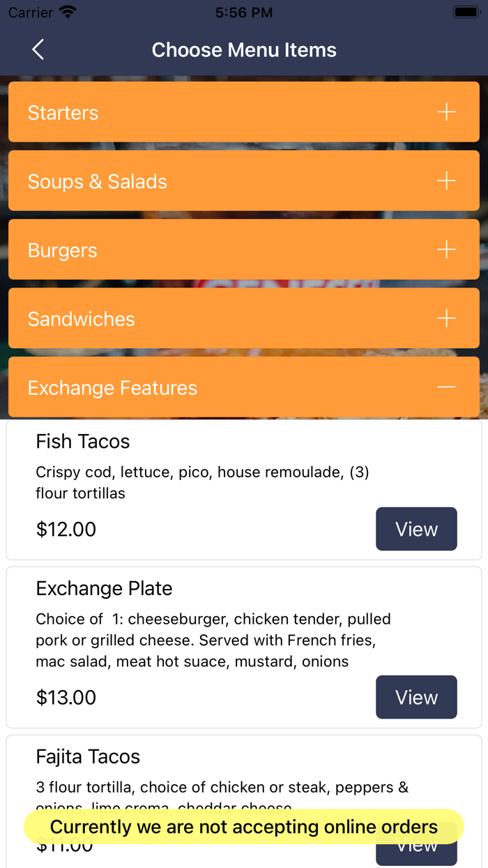Expand the Starters category
Viewport: 488px width, 868px height.
244,112
